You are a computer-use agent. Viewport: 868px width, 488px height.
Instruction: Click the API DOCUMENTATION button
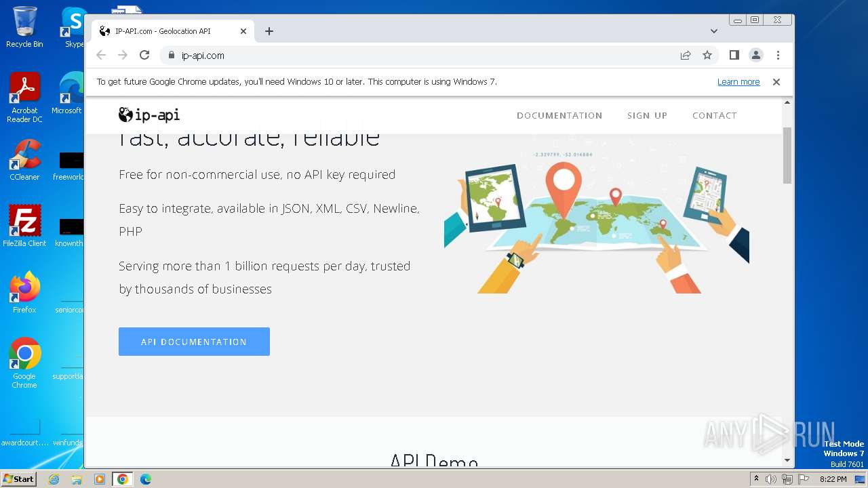[x=194, y=342]
